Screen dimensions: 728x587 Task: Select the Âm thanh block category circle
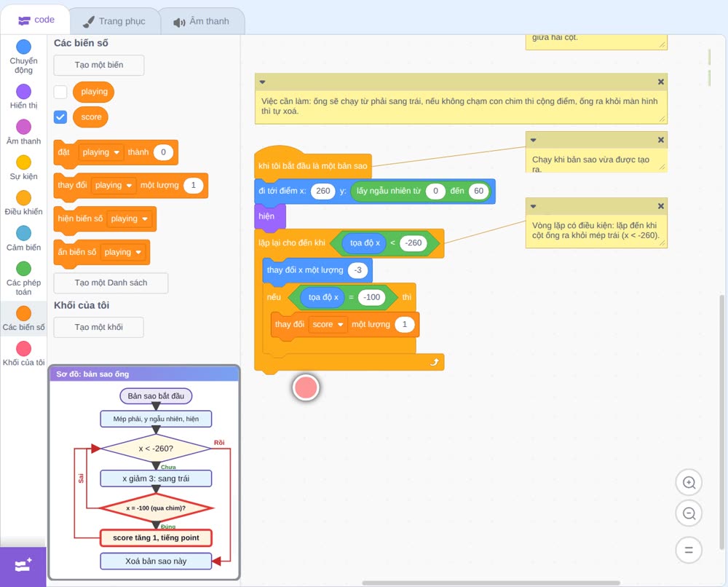pyautogui.click(x=23, y=126)
